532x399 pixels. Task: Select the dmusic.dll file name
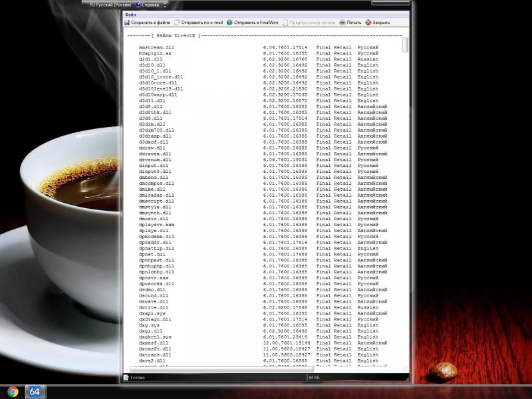(x=154, y=219)
